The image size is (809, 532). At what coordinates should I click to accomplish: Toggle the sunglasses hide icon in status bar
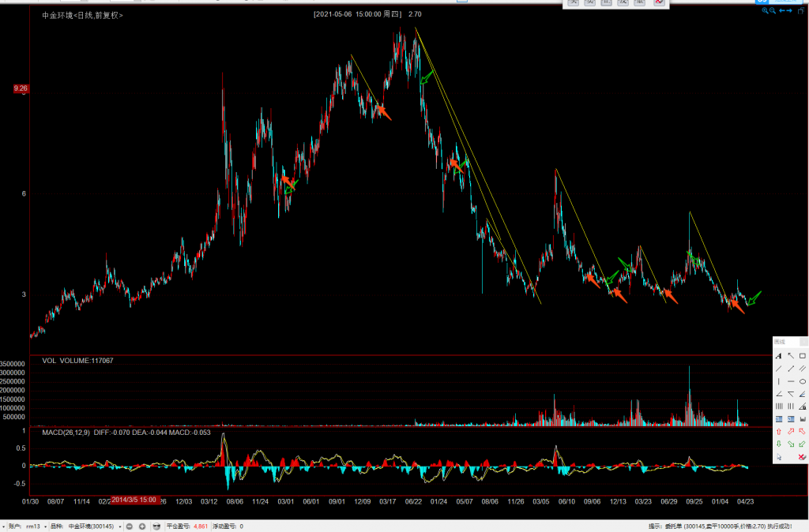pyautogui.click(x=156, y=526)
